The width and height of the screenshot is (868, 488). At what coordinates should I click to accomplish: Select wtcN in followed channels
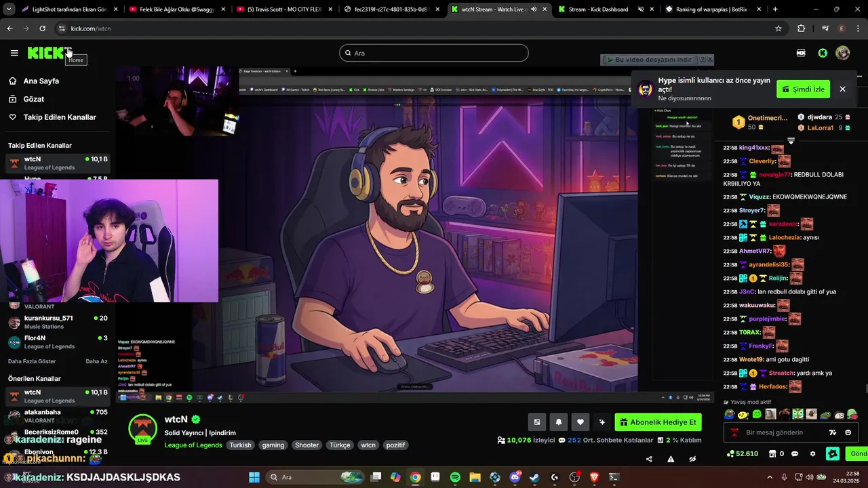click(58, 163)
